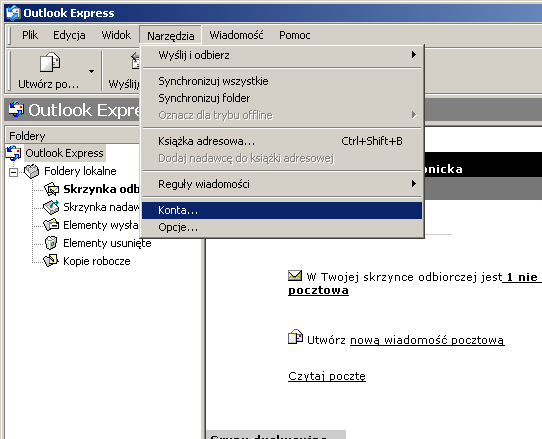Click the Foldery lokalne folder icon

pos(31,171)
